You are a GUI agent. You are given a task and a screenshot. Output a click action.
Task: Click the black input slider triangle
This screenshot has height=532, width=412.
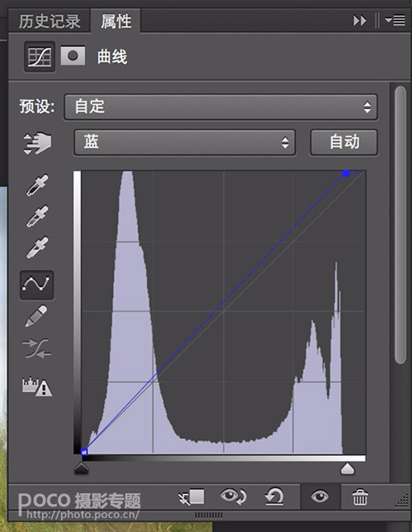tap(82, 469)
